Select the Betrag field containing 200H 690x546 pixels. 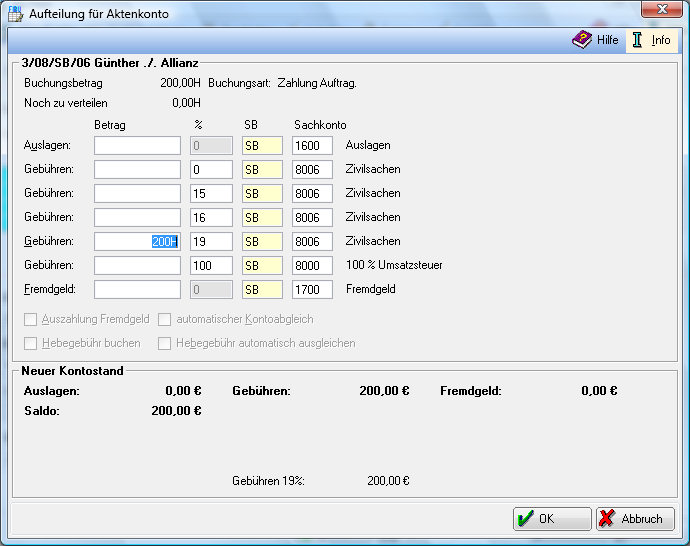coord(137,241)
